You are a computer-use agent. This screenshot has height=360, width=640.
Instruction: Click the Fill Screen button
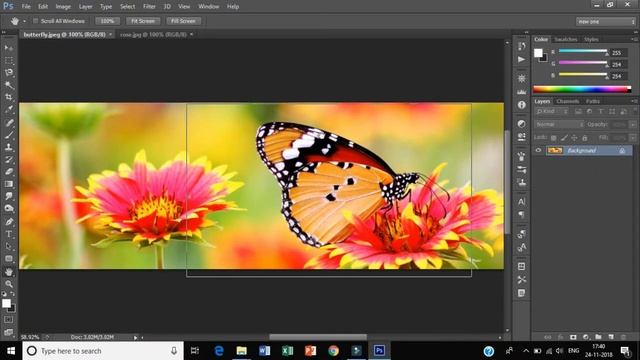[183, 21]
